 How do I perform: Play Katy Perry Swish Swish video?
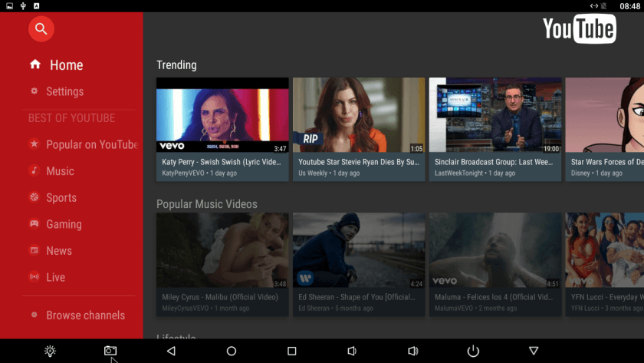[x=222, y=115]
